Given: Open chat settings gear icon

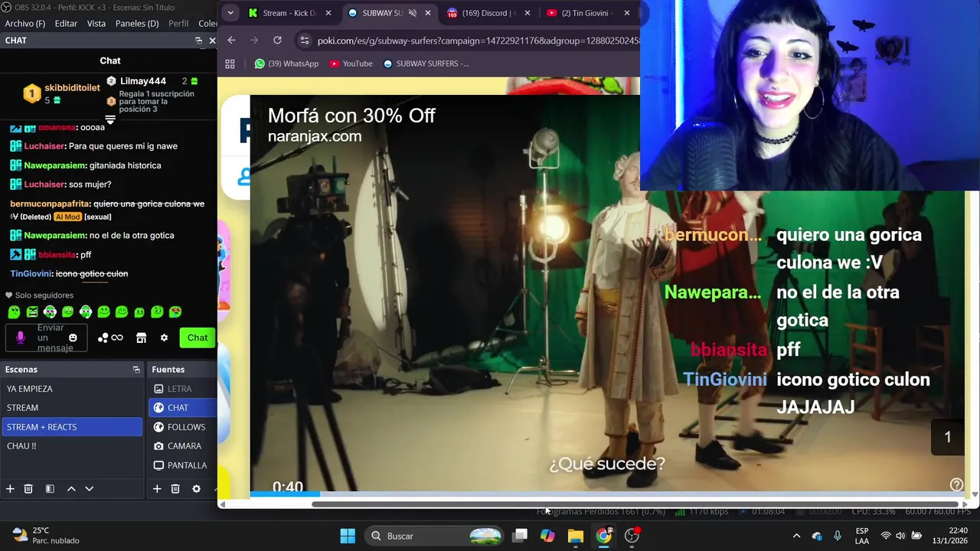Looking at the screenshot, I should click(x=164, y=337).
